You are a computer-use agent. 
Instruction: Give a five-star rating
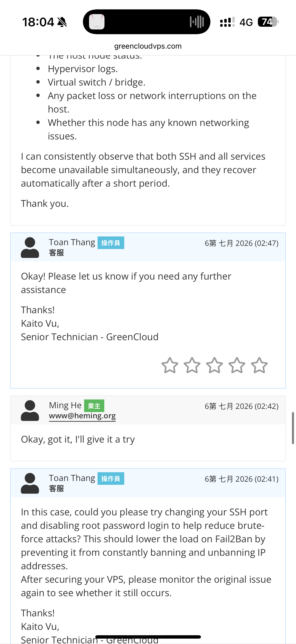(x=259, y=365)
